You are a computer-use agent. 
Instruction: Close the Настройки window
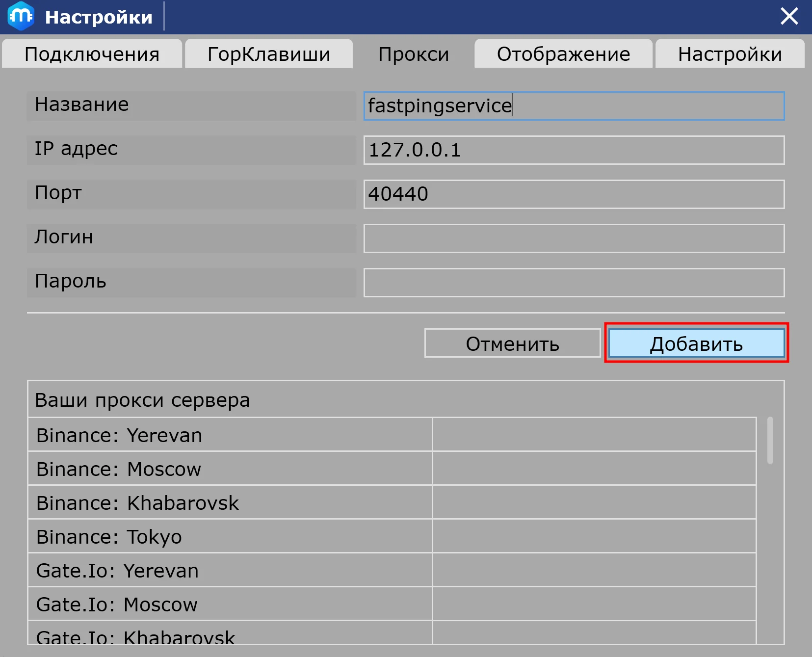(x=789, y=16)
